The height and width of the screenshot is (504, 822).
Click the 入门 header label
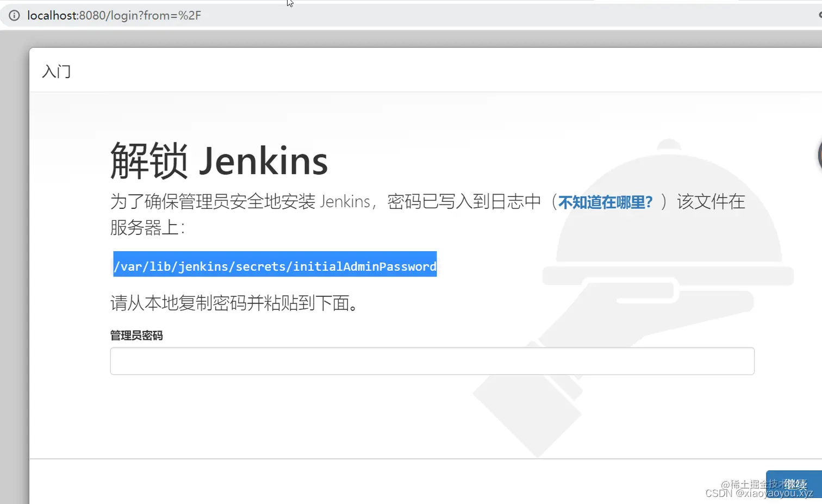tap(56, 71)
